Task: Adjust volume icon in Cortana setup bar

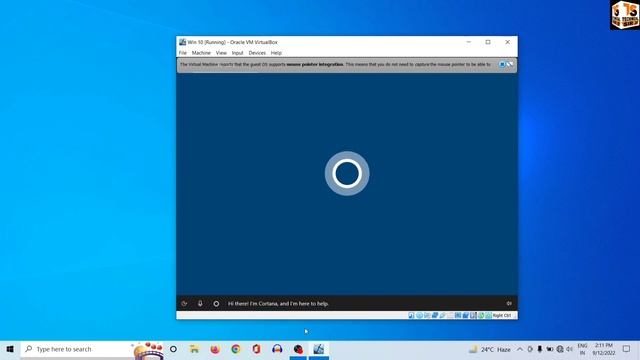Action: [509, 304]
